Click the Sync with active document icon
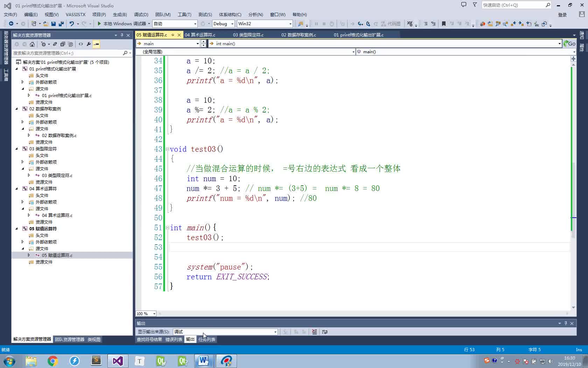Image resolution: width=588 pixels, height=368 pixels. coord(55,44)
